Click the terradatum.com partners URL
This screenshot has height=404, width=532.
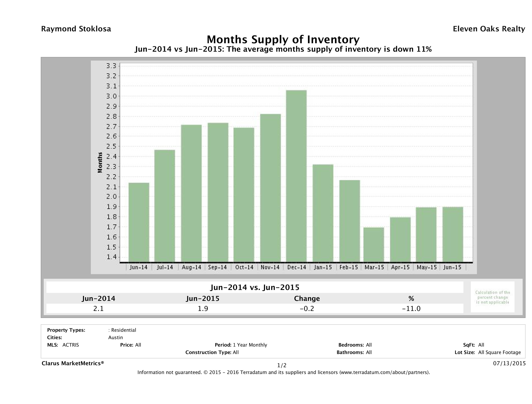[385, 372]
